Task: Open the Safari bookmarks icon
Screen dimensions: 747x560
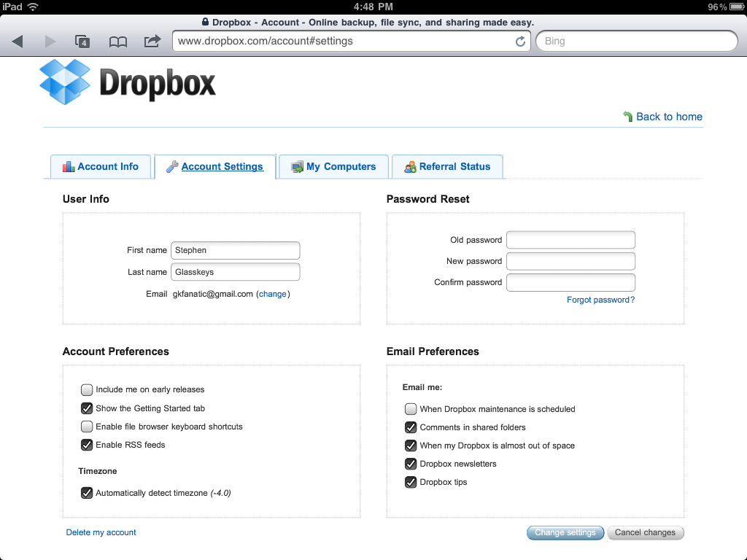Action: click(117, 42)
